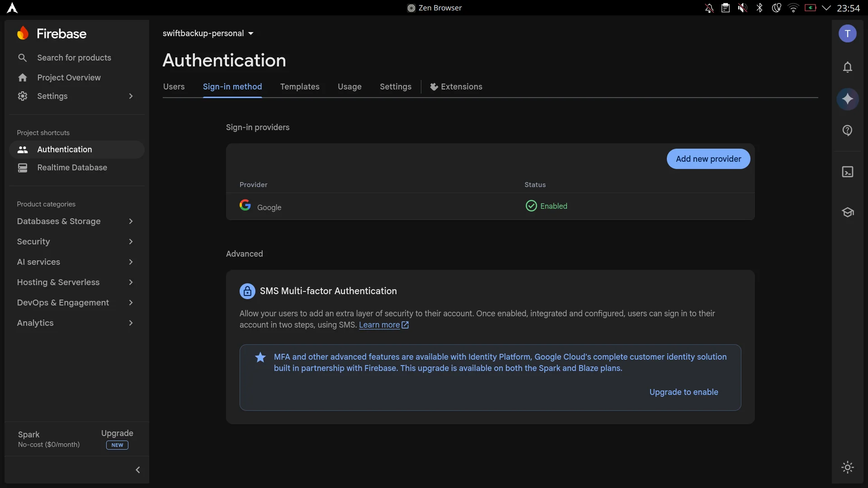Screen dimensions: 868x488
Task: Click Upgrade plan in sidebar
Action: click(x=117, y=433)
